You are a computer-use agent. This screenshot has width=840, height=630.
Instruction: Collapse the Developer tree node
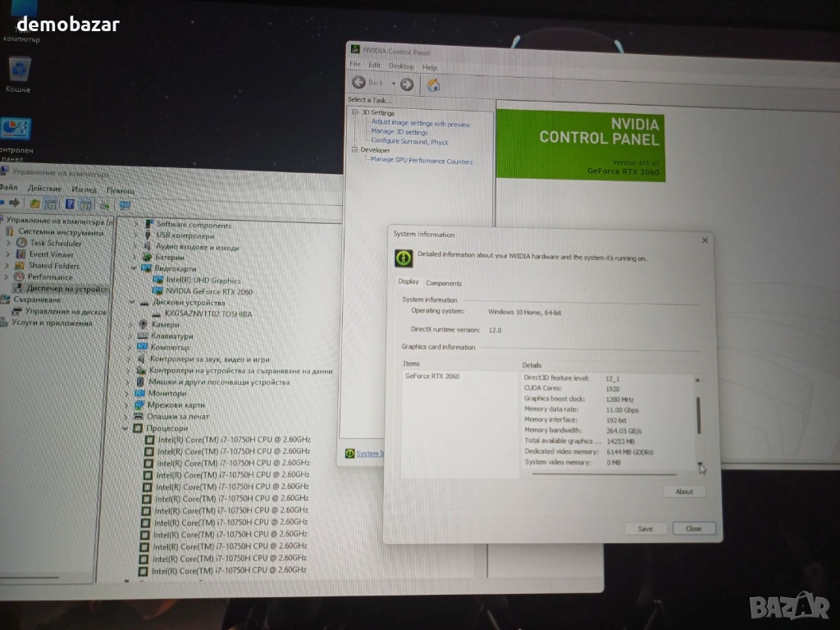click(354, 150)
